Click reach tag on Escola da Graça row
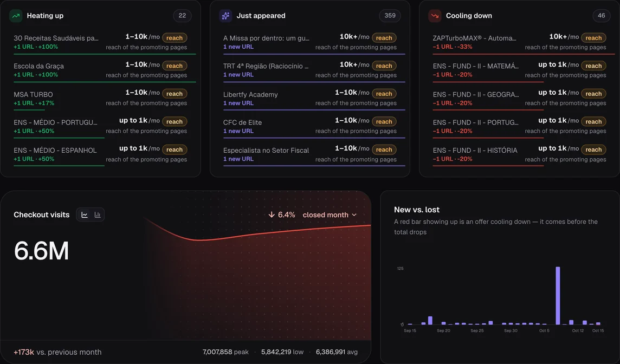Image resolution: width=620 pixels, height=364 pixels. (175, 66)
